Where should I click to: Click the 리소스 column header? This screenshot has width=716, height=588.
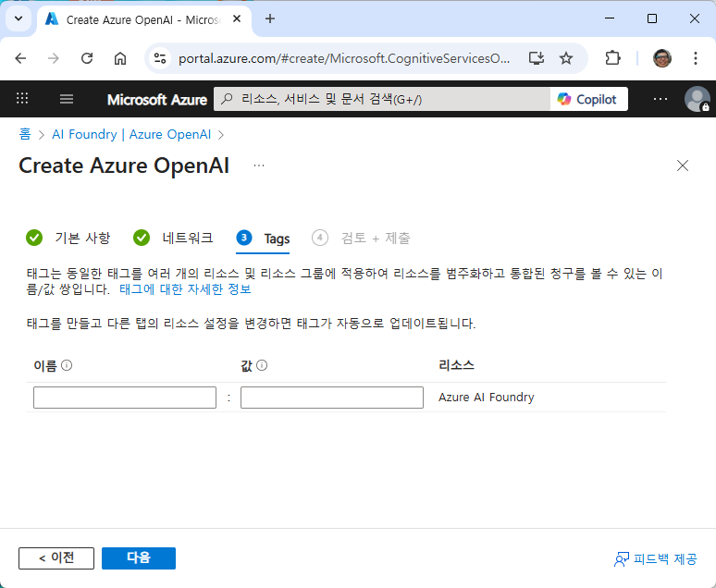456,365
